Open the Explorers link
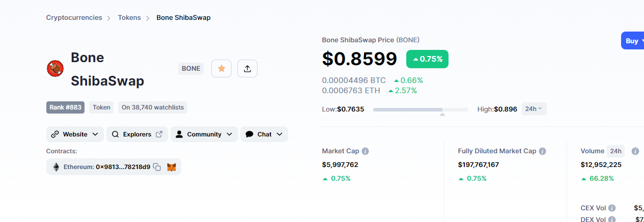The height and width of the screenshot is (222, 644). [x=137, y=134]
